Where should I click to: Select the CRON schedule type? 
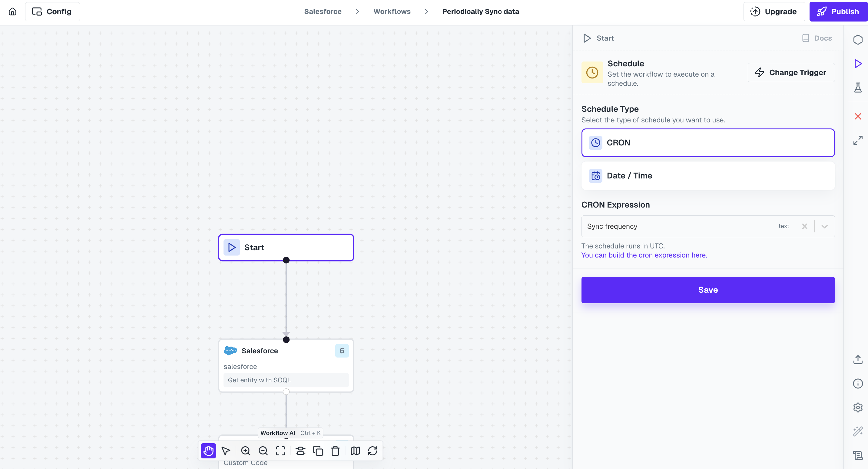[707, 143]
